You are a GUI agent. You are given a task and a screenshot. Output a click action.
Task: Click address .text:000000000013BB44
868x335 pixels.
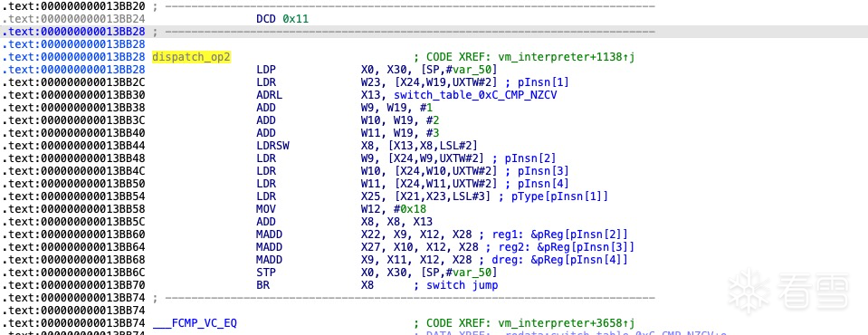pos(73,146)
